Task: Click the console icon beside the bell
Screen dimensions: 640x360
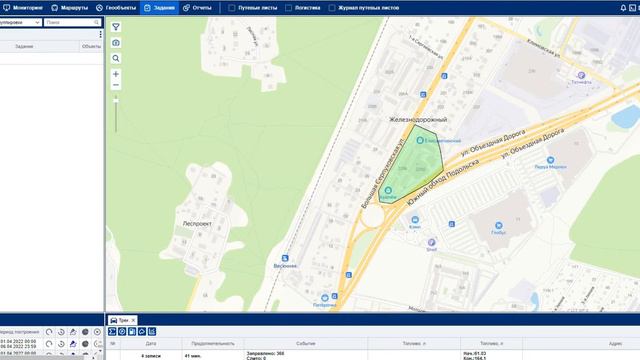Action: click(633, 8)
